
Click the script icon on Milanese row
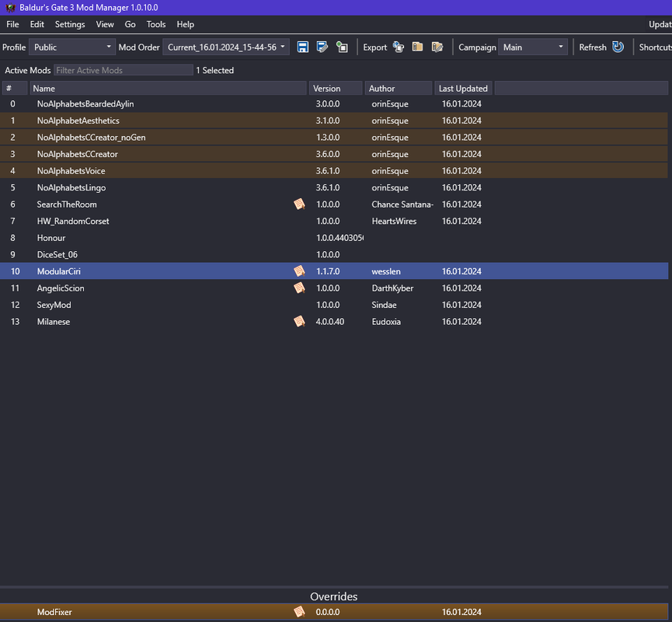point(299,321)
